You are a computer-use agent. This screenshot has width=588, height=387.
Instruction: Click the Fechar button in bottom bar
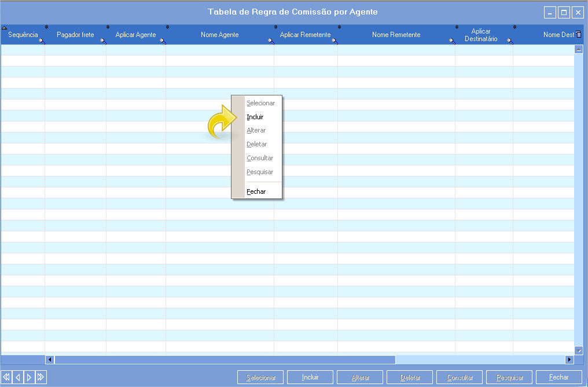point(558,377)
